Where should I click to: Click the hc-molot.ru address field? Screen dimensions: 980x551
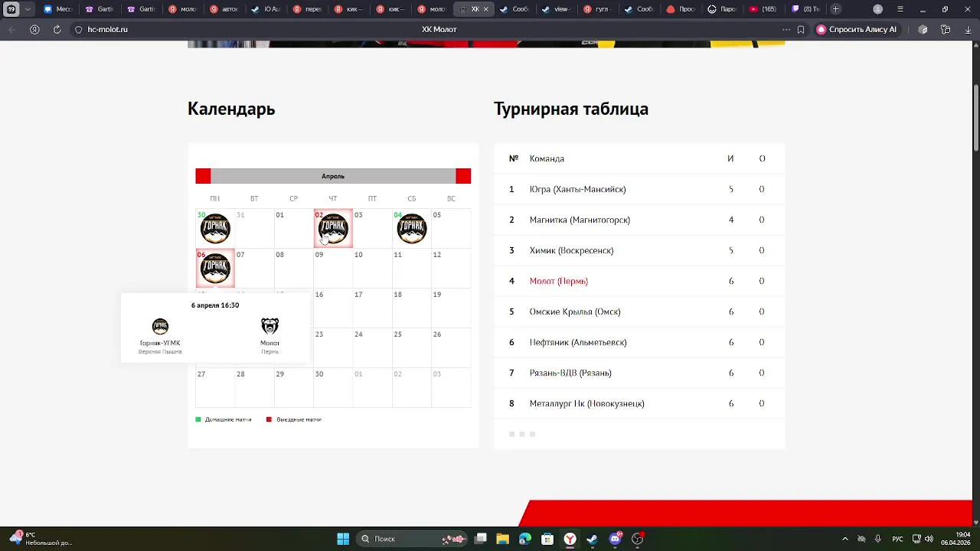(108, 29)
